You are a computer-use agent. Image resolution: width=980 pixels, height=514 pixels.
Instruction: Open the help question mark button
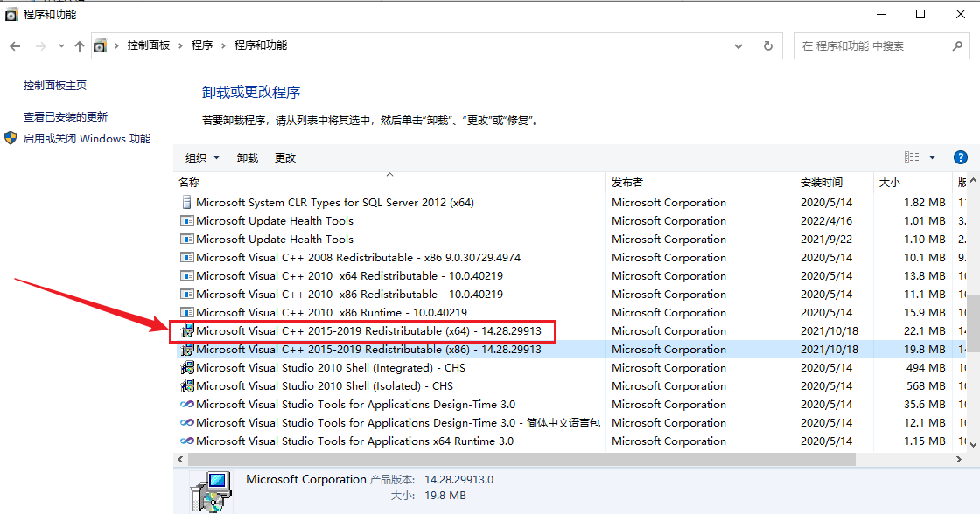[x=961, y=157]
